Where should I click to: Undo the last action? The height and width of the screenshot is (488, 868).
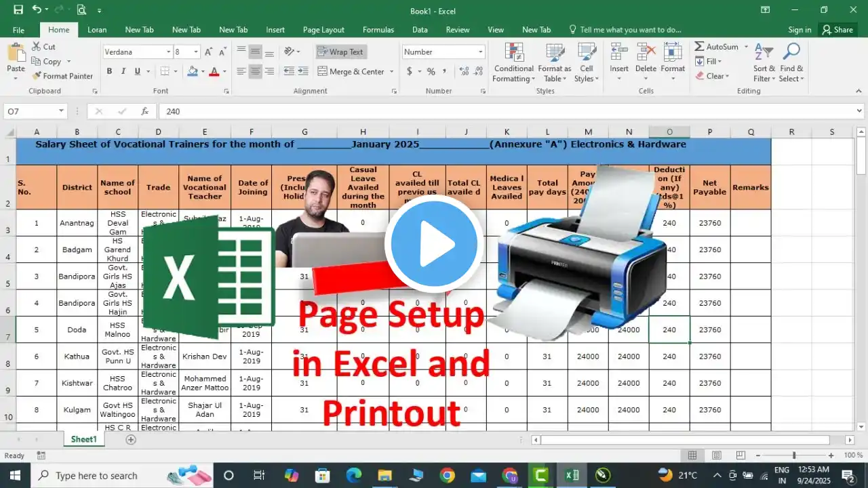point(37,10)
